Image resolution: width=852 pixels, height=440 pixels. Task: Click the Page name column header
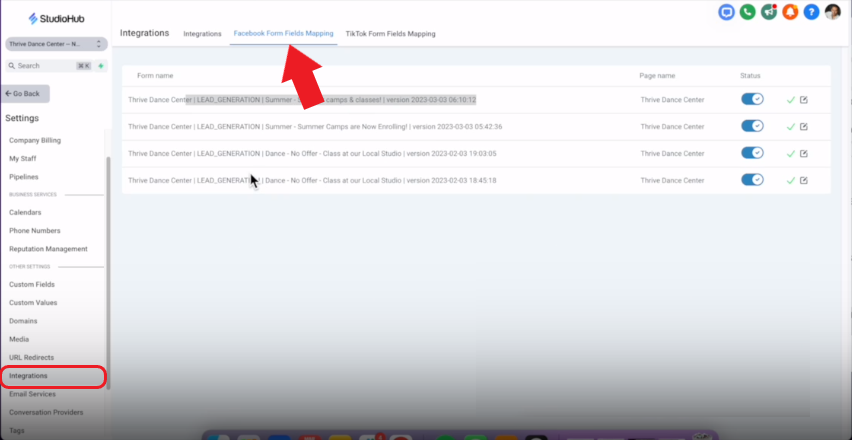click(x=657, y=76)
